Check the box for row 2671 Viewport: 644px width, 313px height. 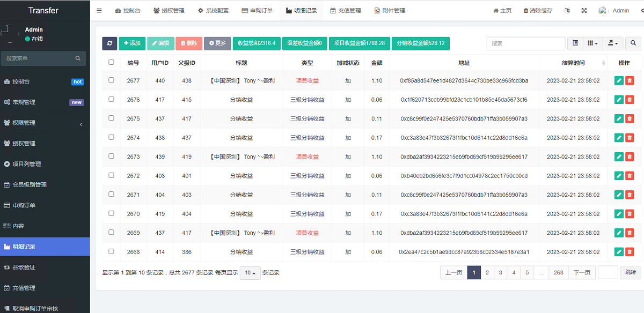(x=112, y=194)
